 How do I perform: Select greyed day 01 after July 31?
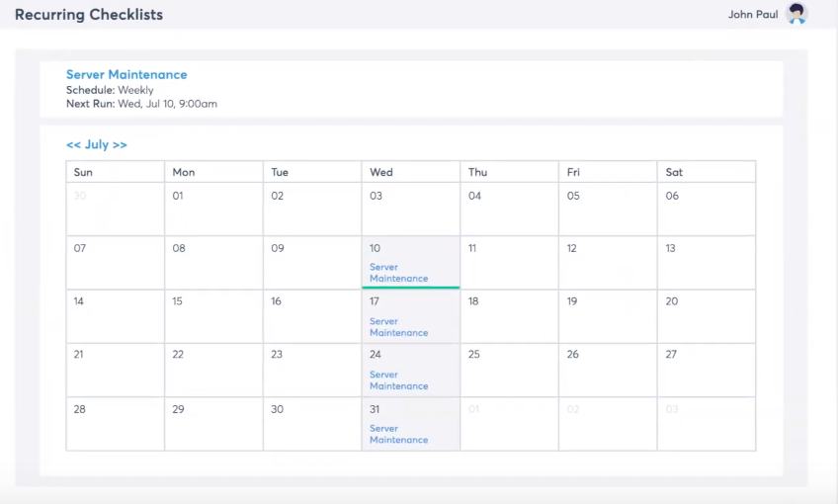pyautogui.click(x=509, y=424)
